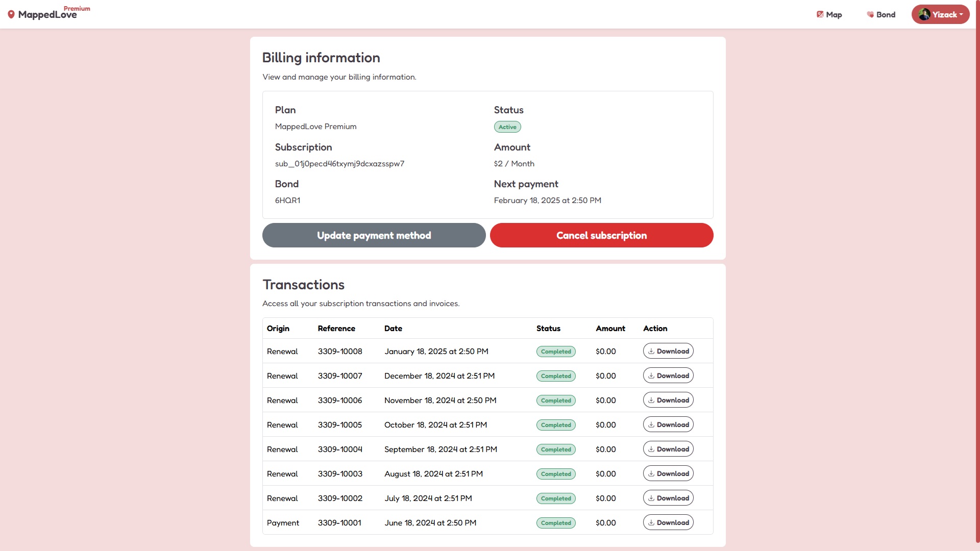Click the Yizack profile avatar
This screenshot has width=980, height=551.
click(924, 14)
